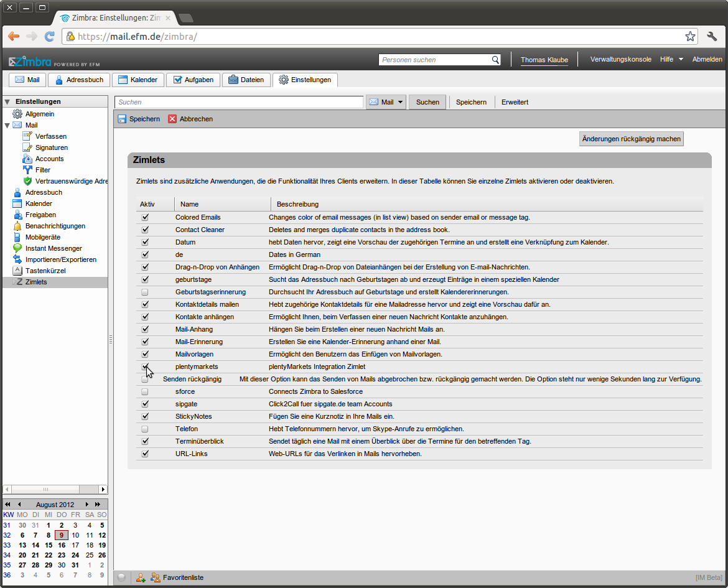Open Allgemein settings gear item

34,114
